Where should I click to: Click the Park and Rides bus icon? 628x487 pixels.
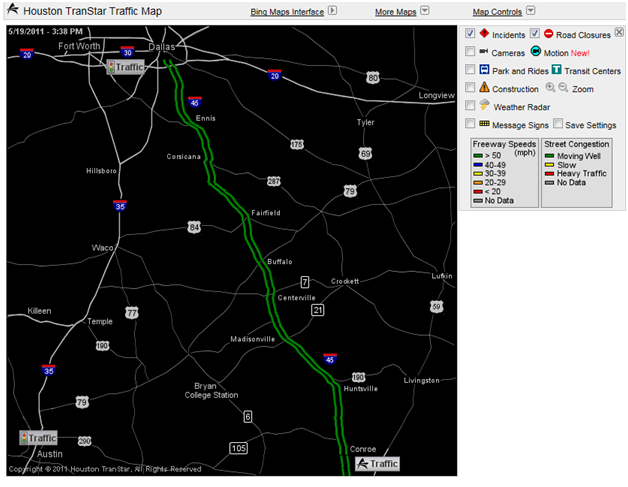pyautogui.click(x=484, y=69)
